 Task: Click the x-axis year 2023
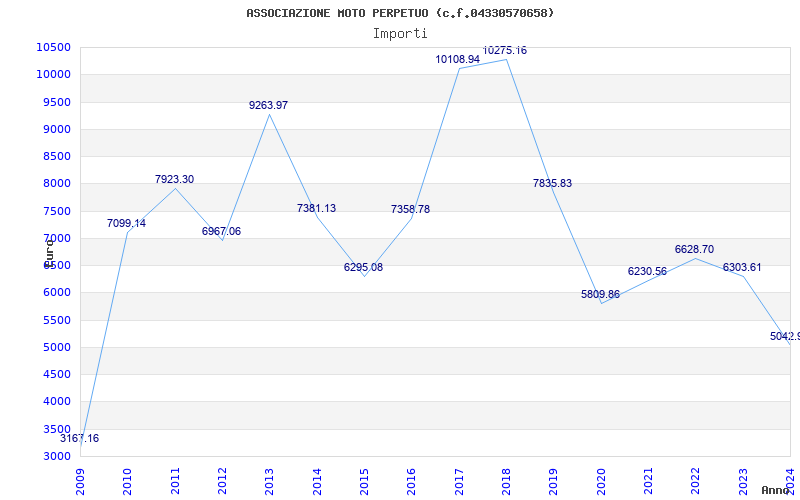click(743, 481)
